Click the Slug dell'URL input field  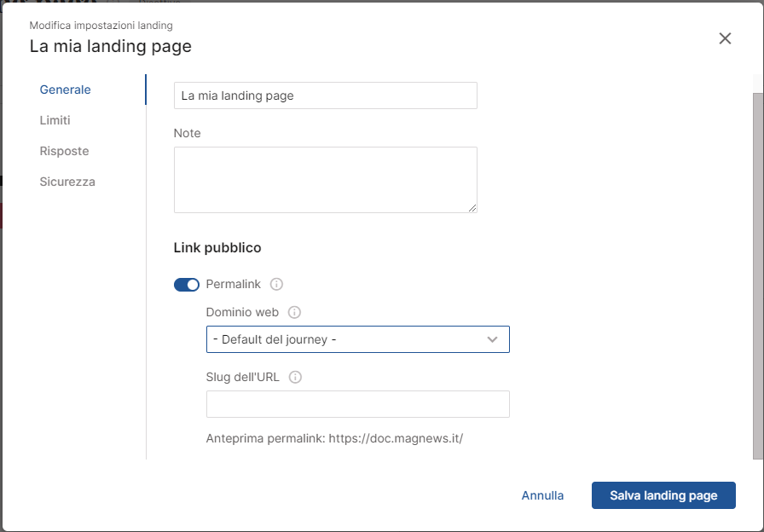click(x=357, y=404)
